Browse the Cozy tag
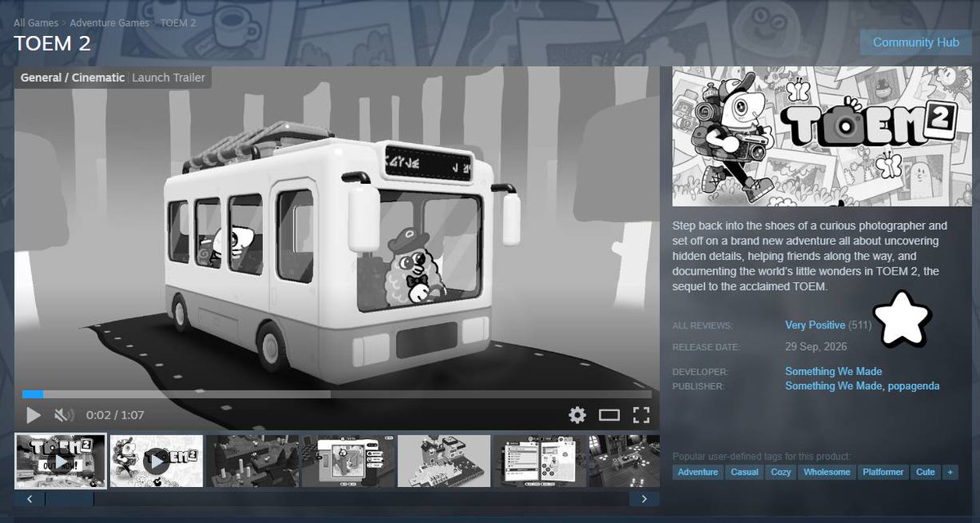980x523 pixels. coord(782,472)
